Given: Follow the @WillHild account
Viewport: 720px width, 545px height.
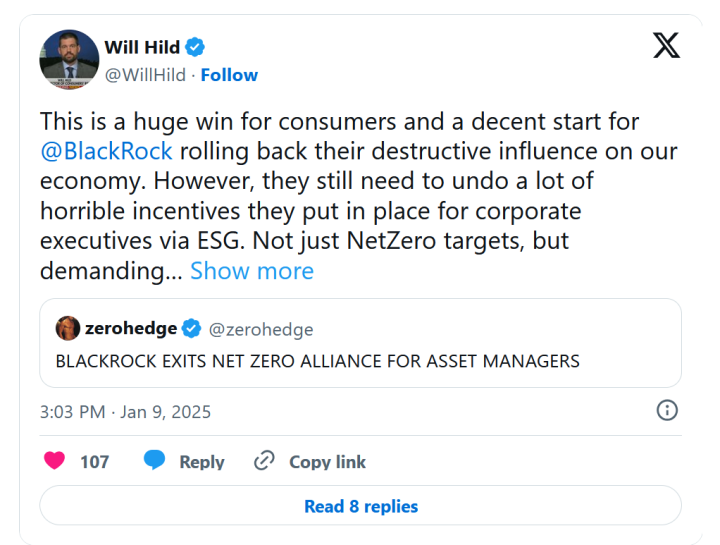Looking at the screenshot, I should 229,75.
